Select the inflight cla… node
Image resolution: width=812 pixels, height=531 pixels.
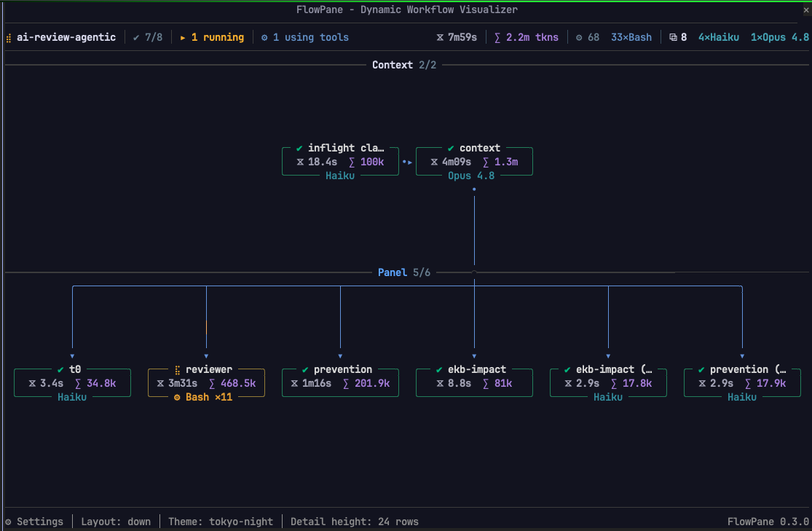[340, 162]
